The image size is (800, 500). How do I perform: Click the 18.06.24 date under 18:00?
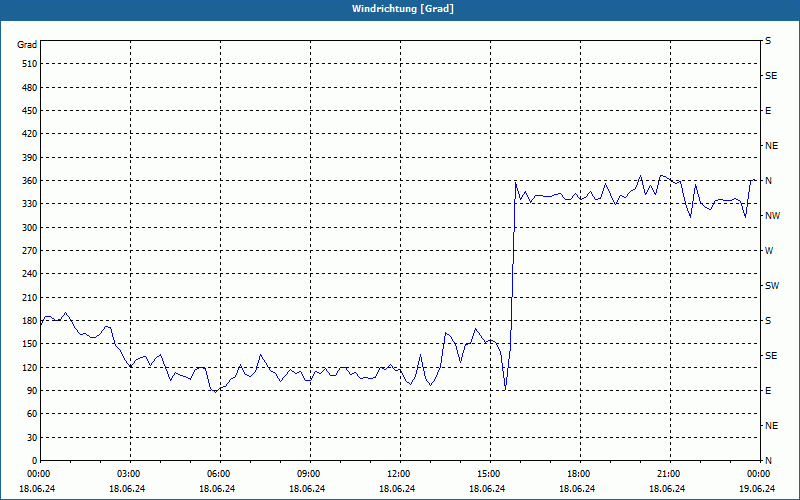[577, 488]
